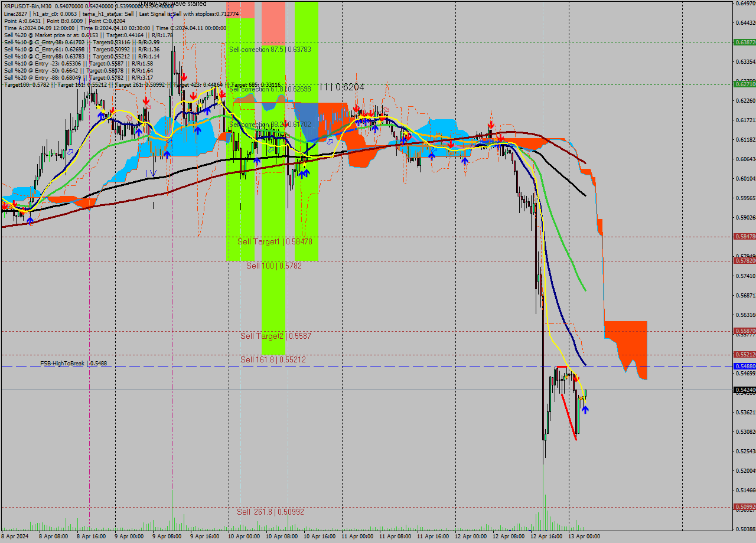Image resolution: width=756 pixels, height=543 pixels.
Task: Select the 0.52543 price scale value
Action: coord(746,451)
